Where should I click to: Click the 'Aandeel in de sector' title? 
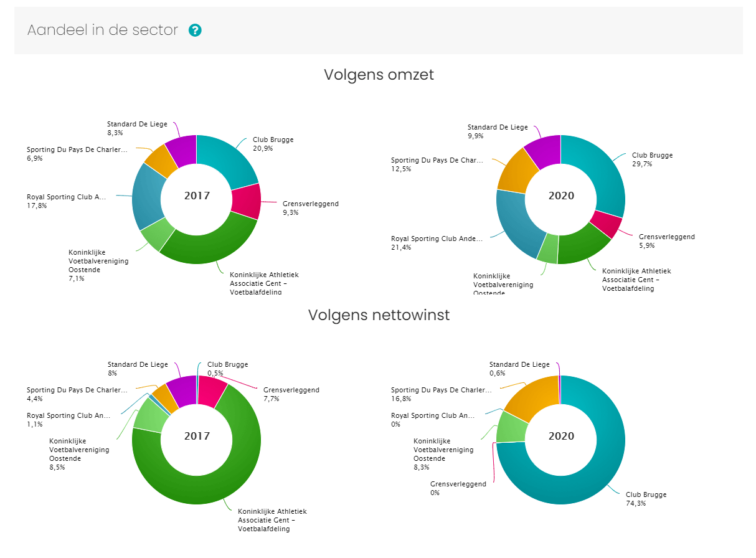tap(103, 30)
